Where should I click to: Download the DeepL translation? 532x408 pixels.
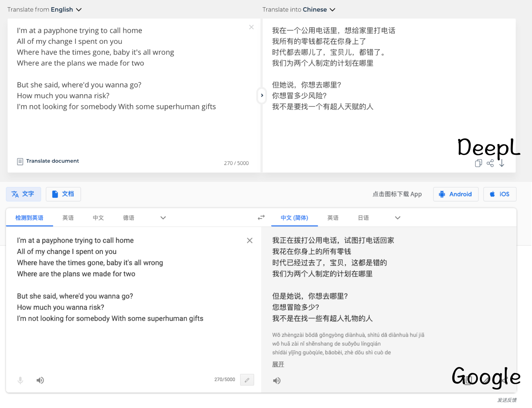pyautogui.click(x=502, y=163)
